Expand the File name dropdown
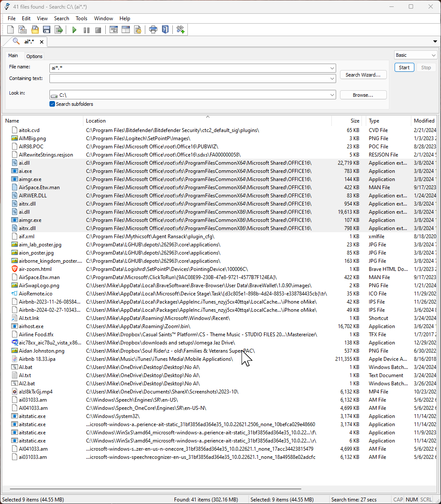The width and height of the screenshot is (441, 504). tap(332, 68)
